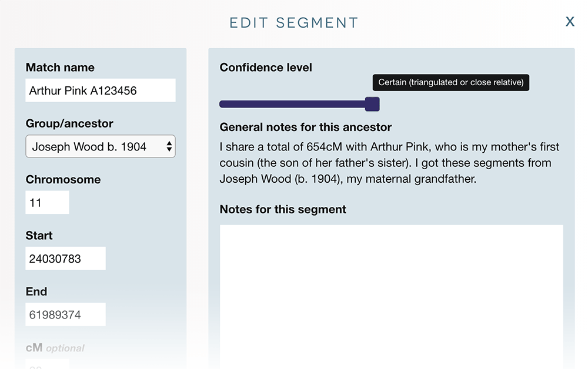Click the Group/ancestor label

coord(69,123)
